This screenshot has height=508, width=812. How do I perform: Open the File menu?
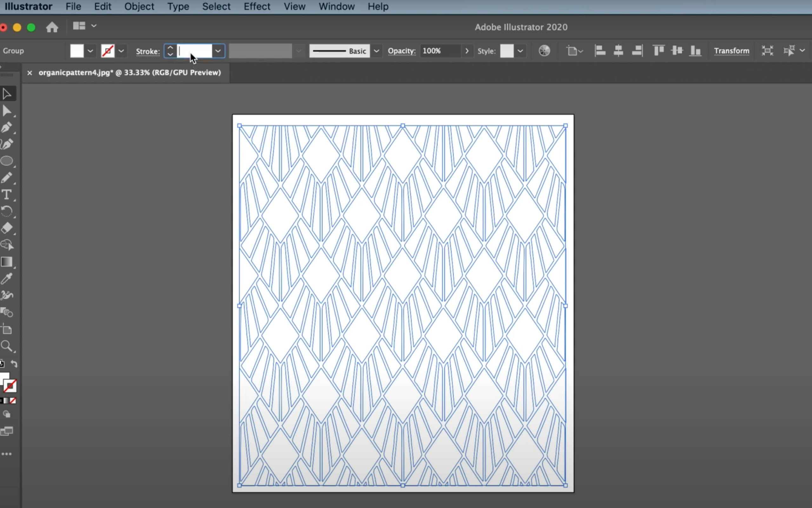point(73,6)
